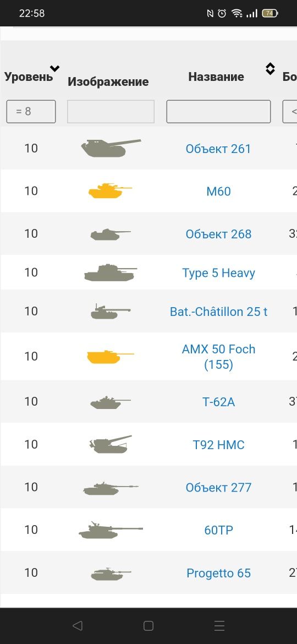This screenshot has width=297, height=644.
Task: Focus the Уровень filter field showing = 8
Action: click(x=31, y=111)
